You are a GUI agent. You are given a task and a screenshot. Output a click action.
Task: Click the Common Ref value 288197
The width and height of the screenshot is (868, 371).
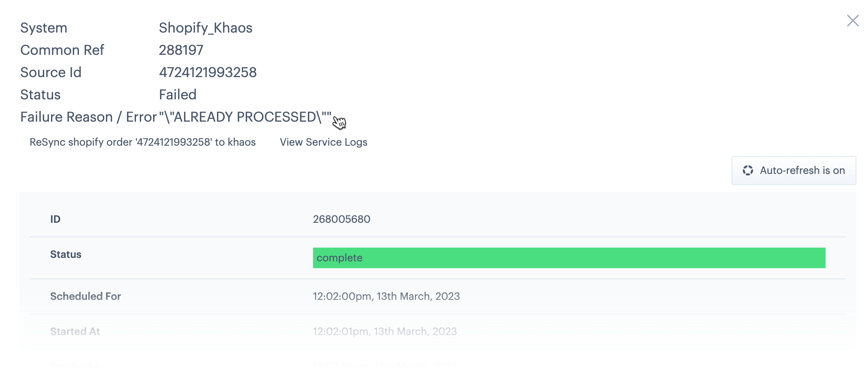(181, 50)
